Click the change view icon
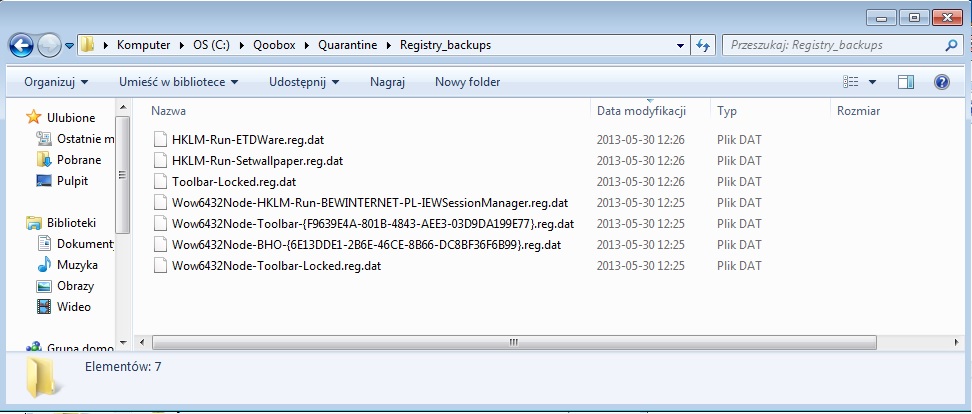The height and width of the screenshot is (414, 972). [x=850, y=82]
